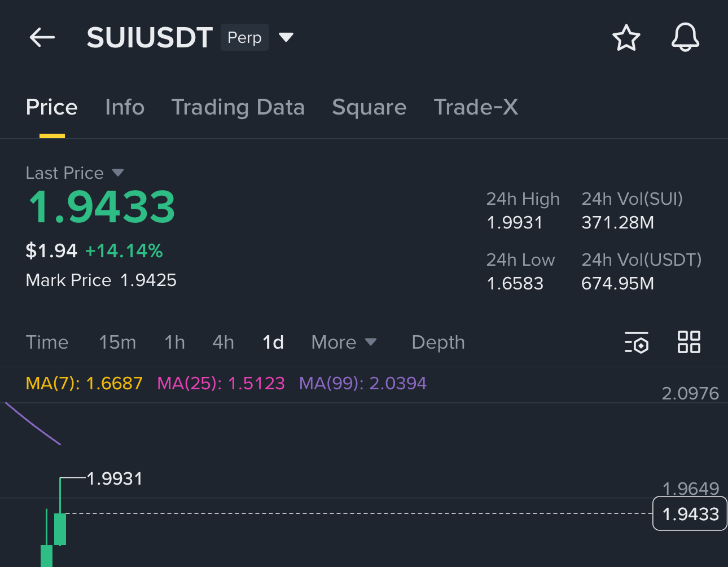Select the Time line chart view
The height and width of the screenshot is (567, 728).
(47, 342)
